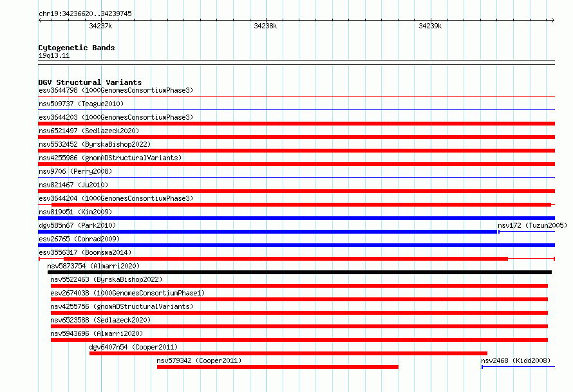Click the red bar under esv3644203
573x392 pixels.
click(296, 124)
